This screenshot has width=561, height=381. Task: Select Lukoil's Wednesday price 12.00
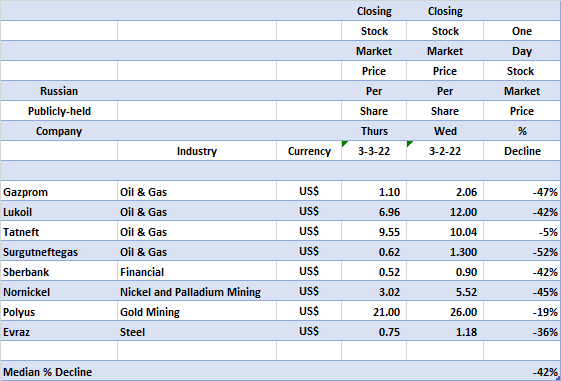(x=445, y=212)
